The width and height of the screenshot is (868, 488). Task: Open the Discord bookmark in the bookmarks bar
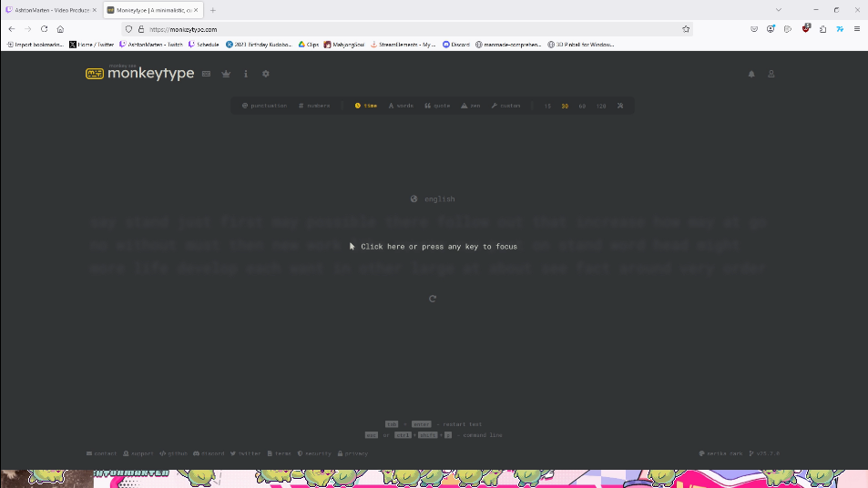click(456, 45)
